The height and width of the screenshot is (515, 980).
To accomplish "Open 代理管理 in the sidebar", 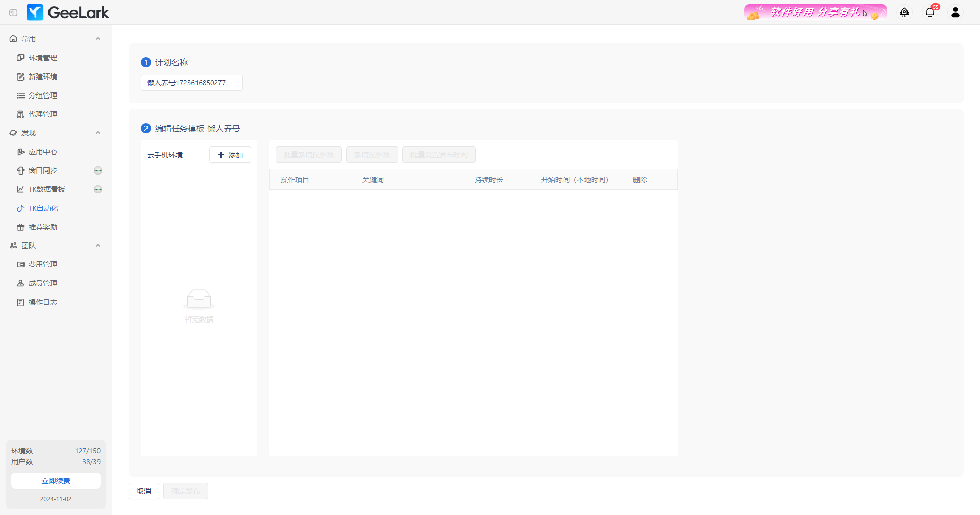I will [43, 114].
